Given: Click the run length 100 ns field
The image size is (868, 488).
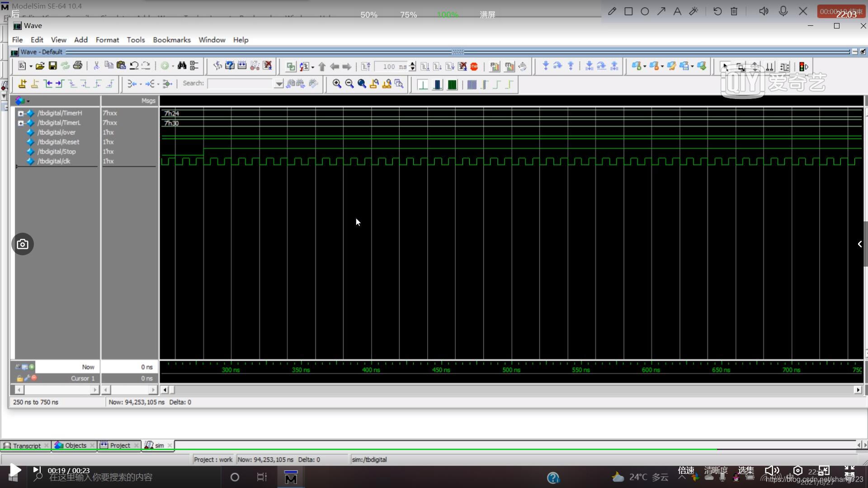Looking at the screenshot, I should tap(392, 67).
